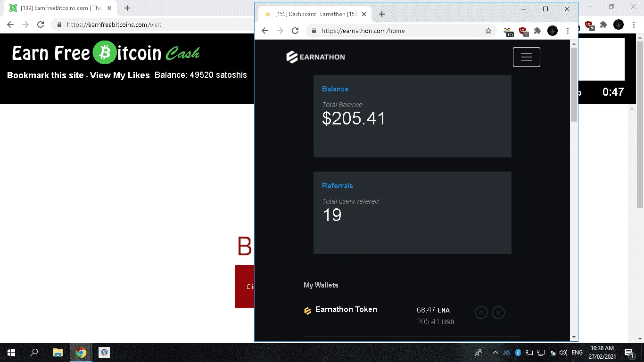
Task: Open the View My Likes link
Action: [120, 75]
